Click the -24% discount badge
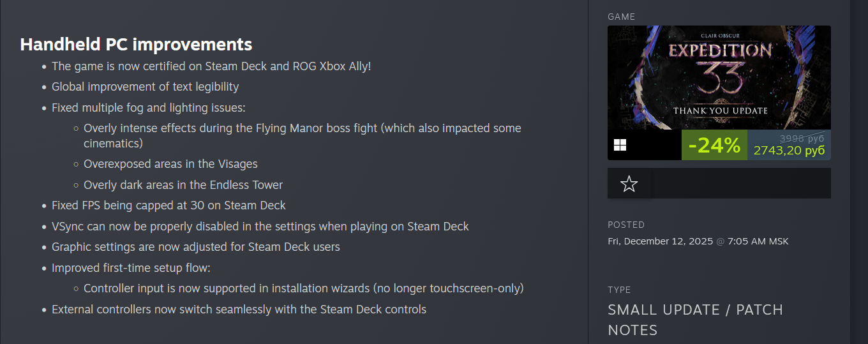This screenshot has width=868, height=344. tap(714, 146)
